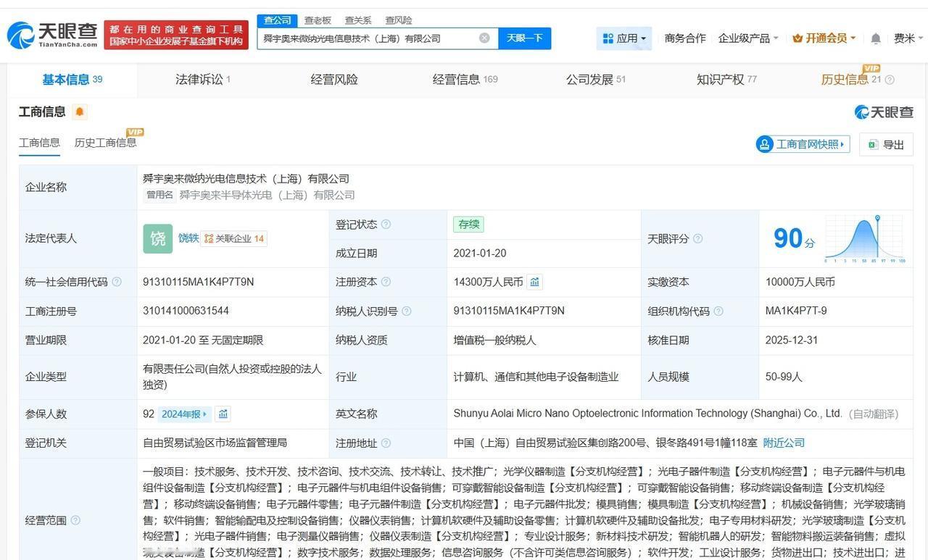Open the 附近公司 link

coord(784,443)
